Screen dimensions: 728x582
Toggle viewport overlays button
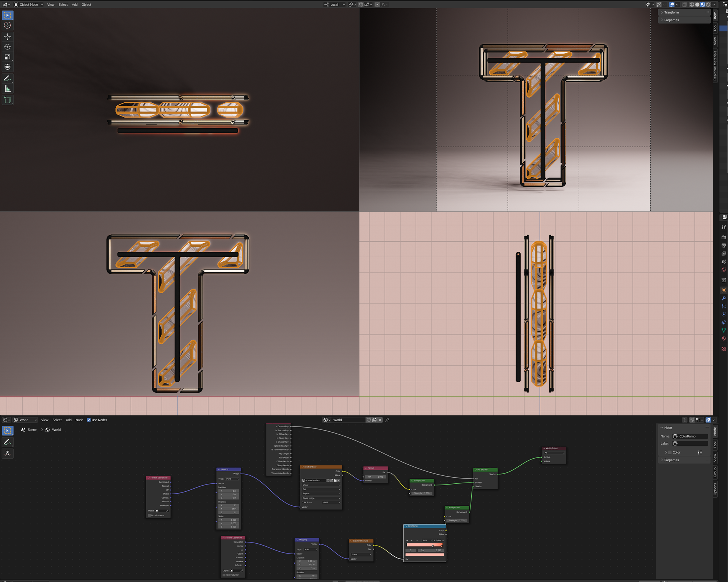672,5
